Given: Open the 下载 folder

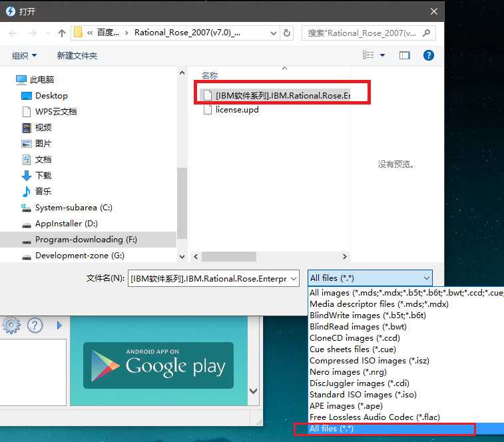Looking at the screenshot, I should coord(37,176).
